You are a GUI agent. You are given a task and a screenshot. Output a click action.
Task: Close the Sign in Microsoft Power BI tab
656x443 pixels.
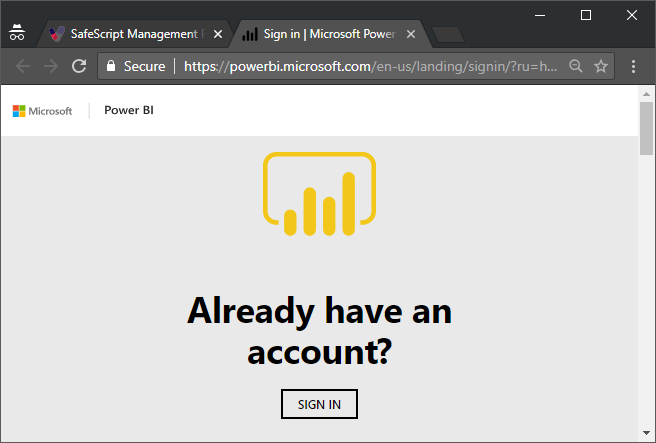tap(411, 34)
